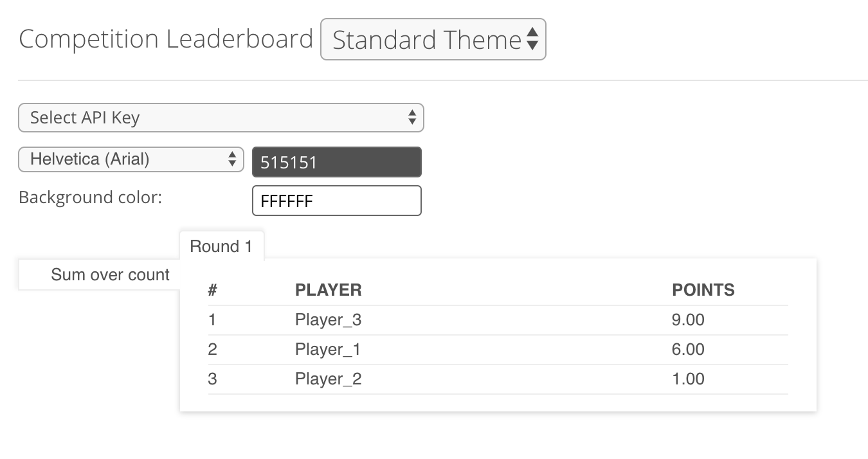Open the Helvetica (Arial) font dropdown
Screen dimensions: 868x459
(x=131, y=159)
